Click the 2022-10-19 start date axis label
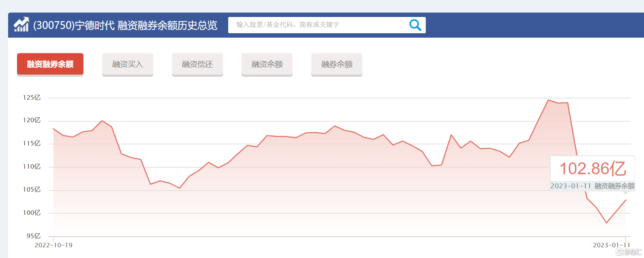The width and height of the screenshot is (644, 258). click(54, 245)
